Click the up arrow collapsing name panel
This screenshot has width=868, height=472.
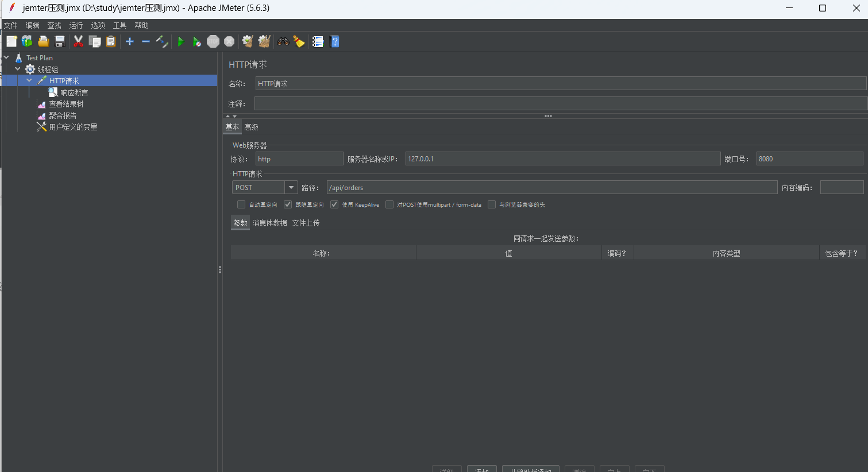(x=227, y=116)
